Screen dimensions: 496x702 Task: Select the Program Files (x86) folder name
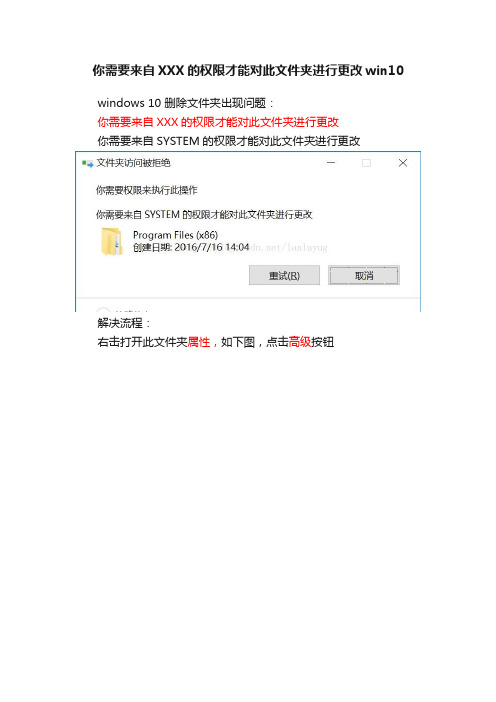(175, 235)
